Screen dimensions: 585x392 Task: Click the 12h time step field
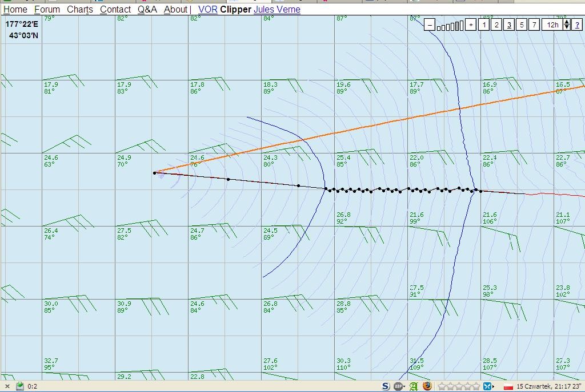552,25
